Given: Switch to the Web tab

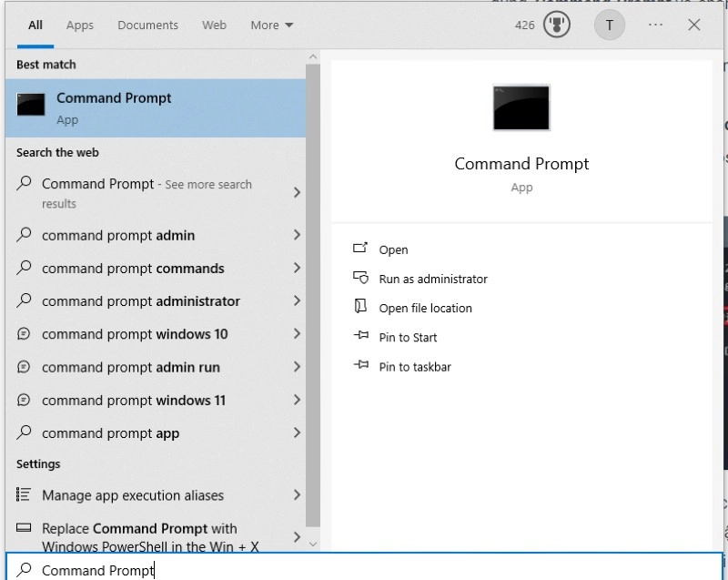Looking at the screenshot, I should pos(214,25).
